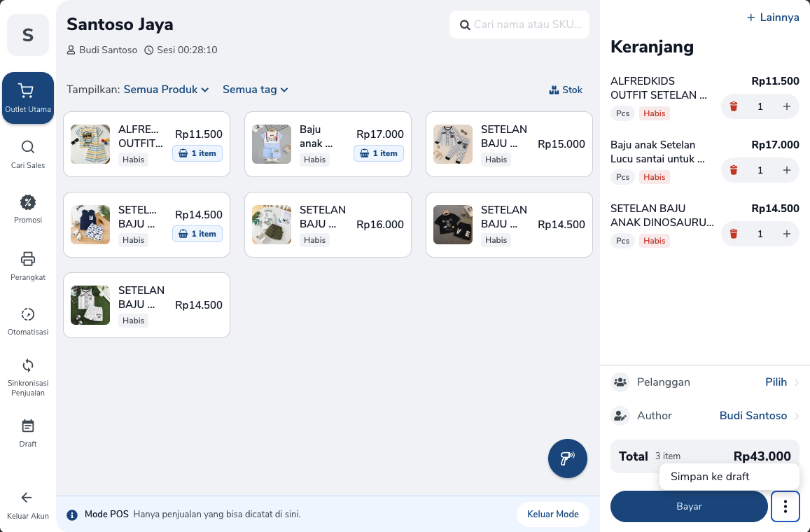This screenshot has width=810, height=532.
Task: Click the session clock icon
Action: (149, 50)
